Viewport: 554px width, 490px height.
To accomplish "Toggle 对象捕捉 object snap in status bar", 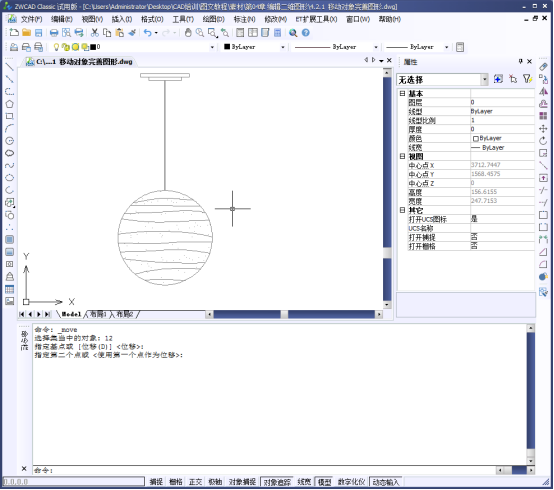I will [242, 482].
